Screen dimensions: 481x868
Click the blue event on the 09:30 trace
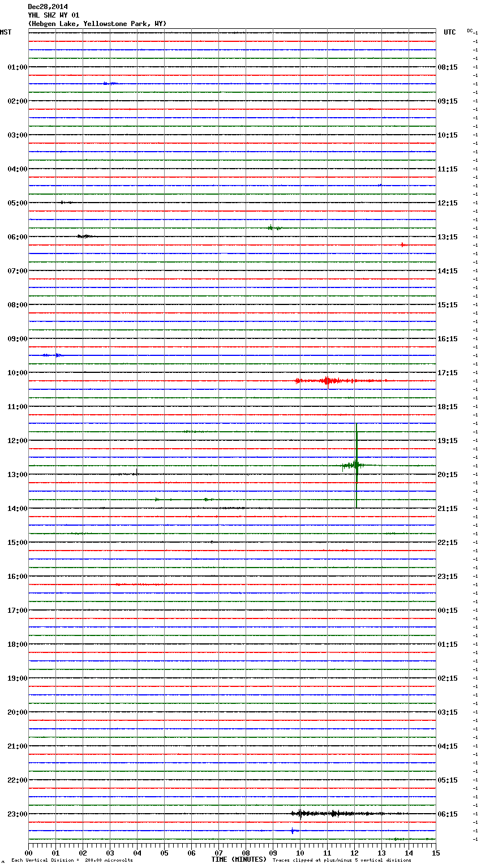point(52,355)
